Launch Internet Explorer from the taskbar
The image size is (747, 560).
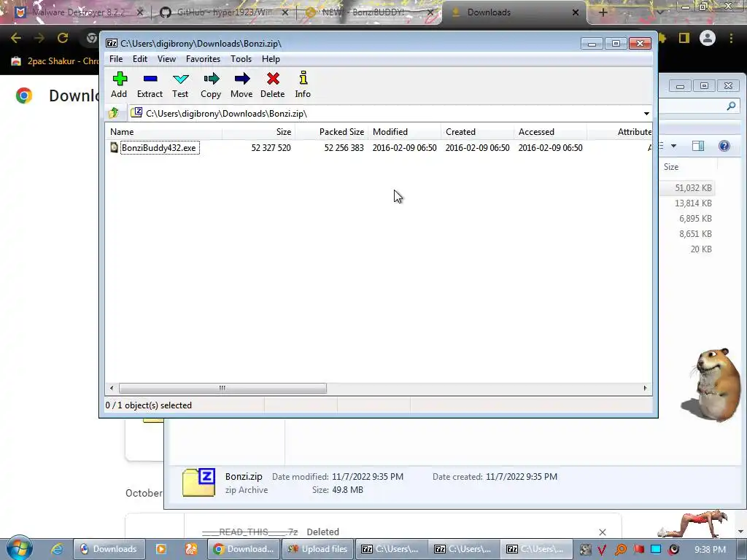tap(57, 549)
